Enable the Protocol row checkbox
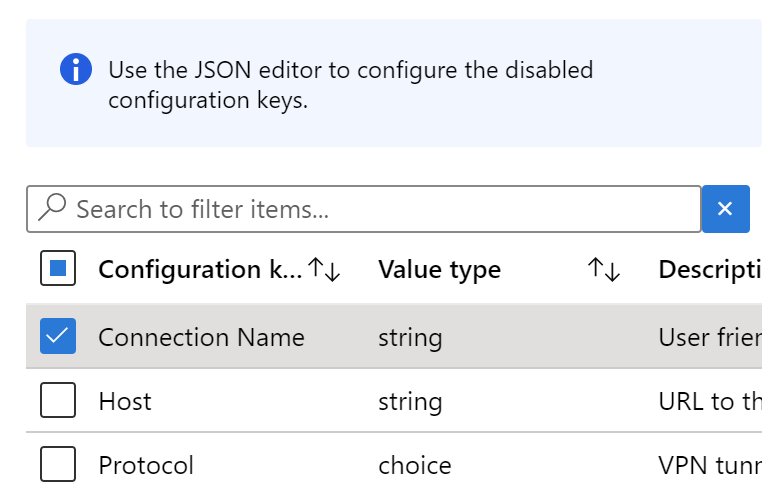 58,465
